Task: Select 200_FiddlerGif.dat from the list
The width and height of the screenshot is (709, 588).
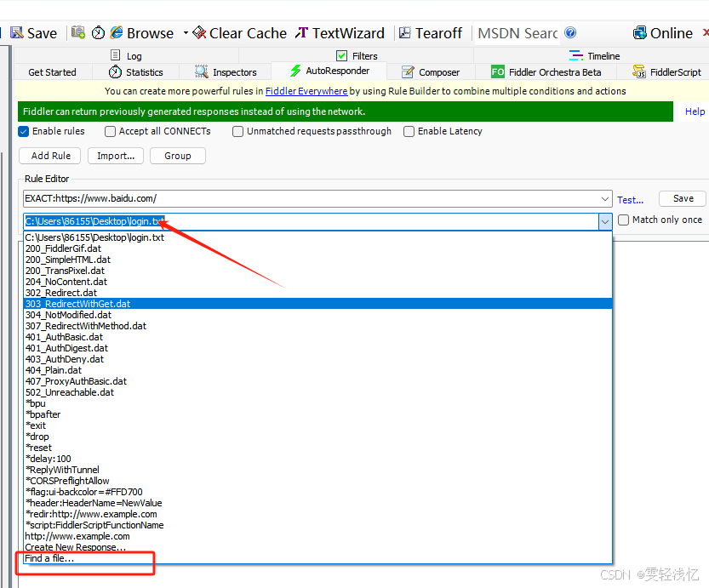Action: [317, 248]
